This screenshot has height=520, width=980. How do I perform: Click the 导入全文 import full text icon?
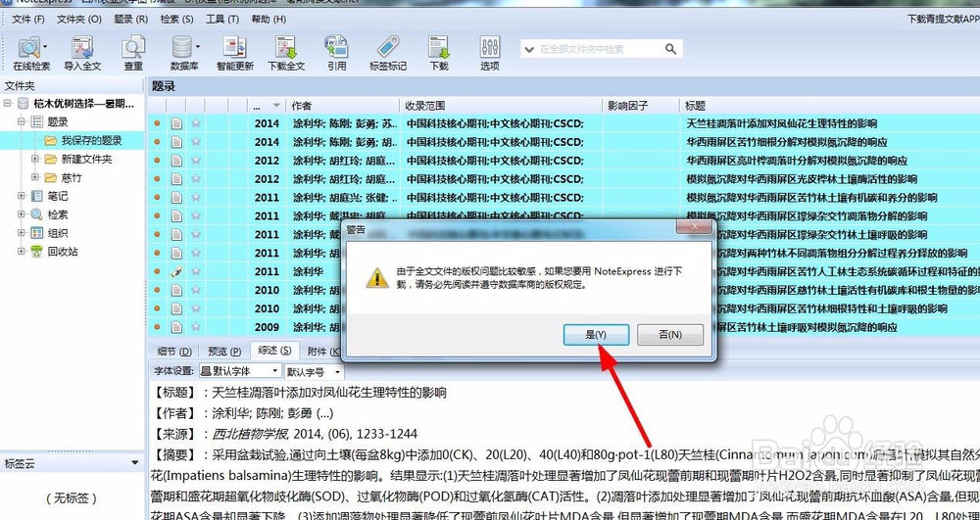(82, 53)
